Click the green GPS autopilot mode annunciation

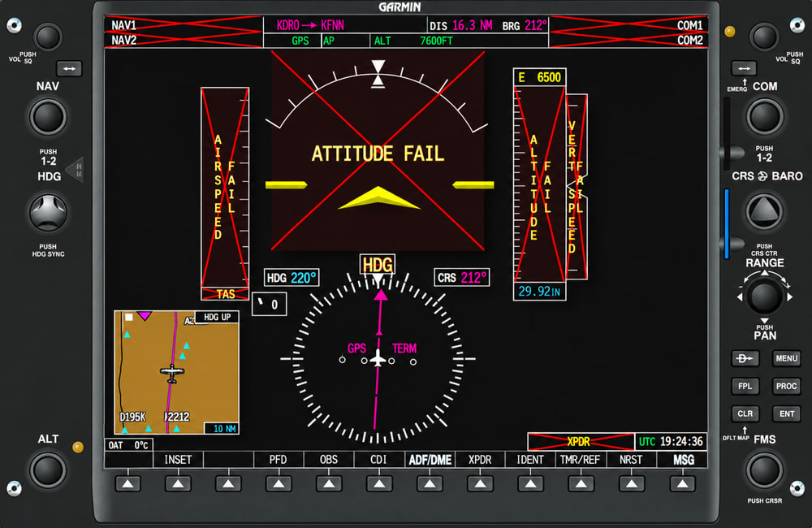click(x=300, y=41)
